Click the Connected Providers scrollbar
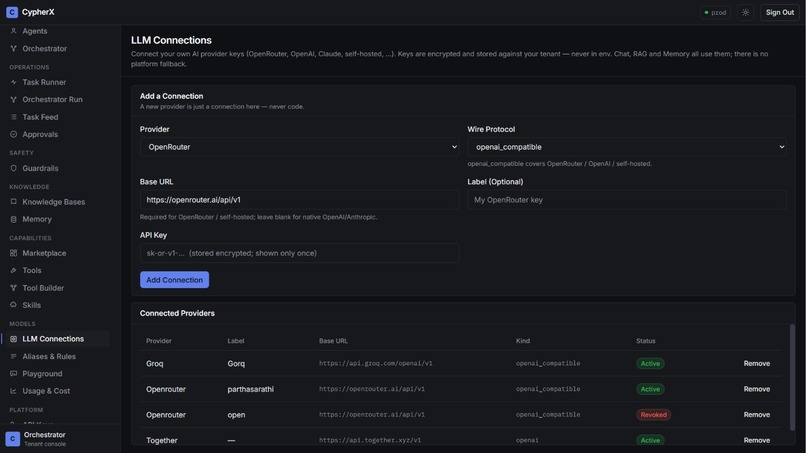Image resolution: width=806 pixels, height=453 pixels. 792,377
